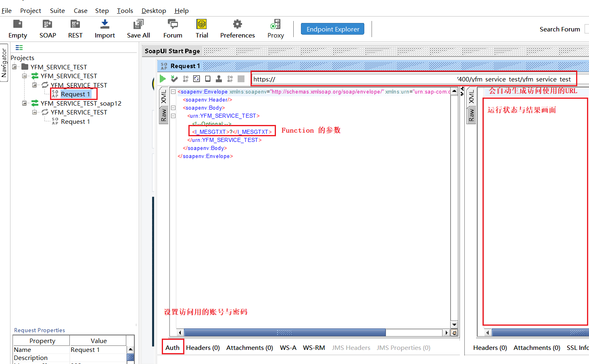
Task: Create a new SOAP project from toolbar
Action: tap(48, 24)
